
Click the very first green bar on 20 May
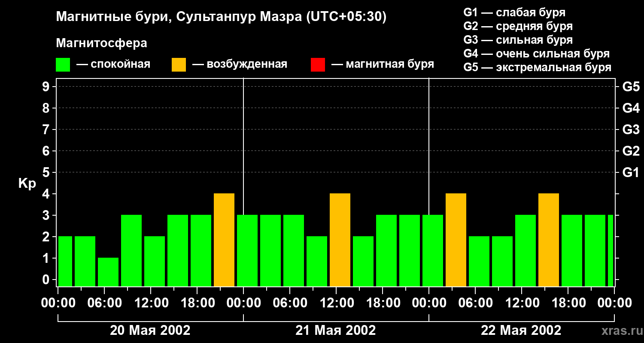[x=65, y=261]
